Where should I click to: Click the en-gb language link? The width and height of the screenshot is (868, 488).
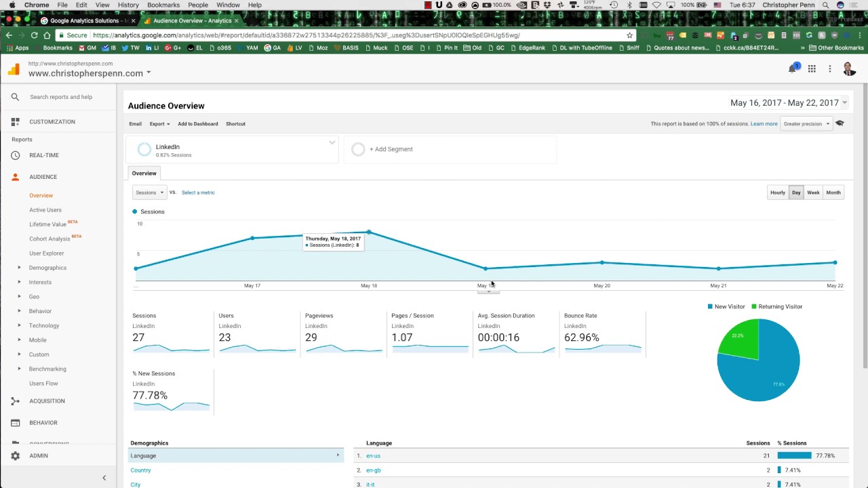click(374, 470)
